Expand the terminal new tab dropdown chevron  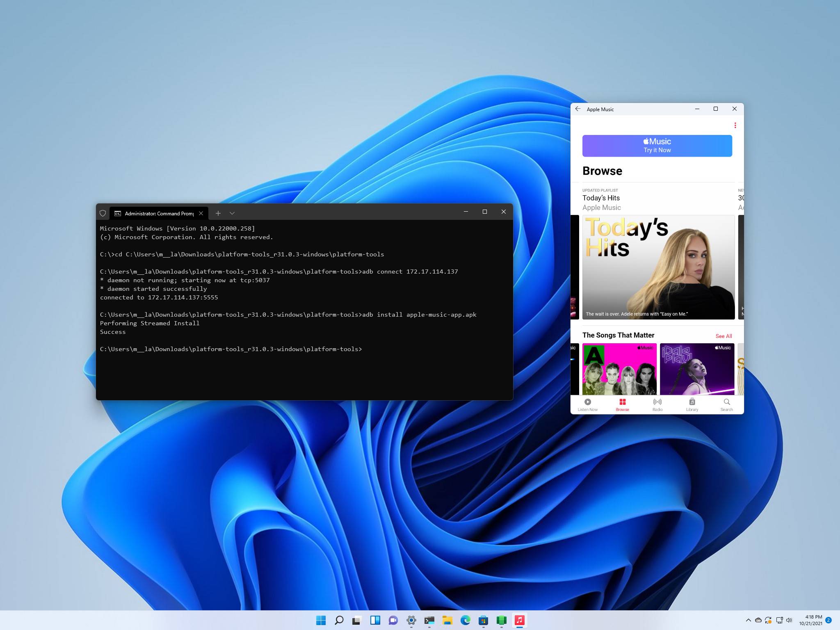[232, 213]
